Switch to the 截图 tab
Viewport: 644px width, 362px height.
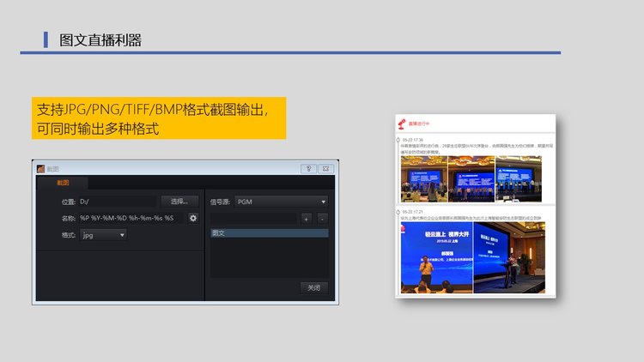click(63, 183)
